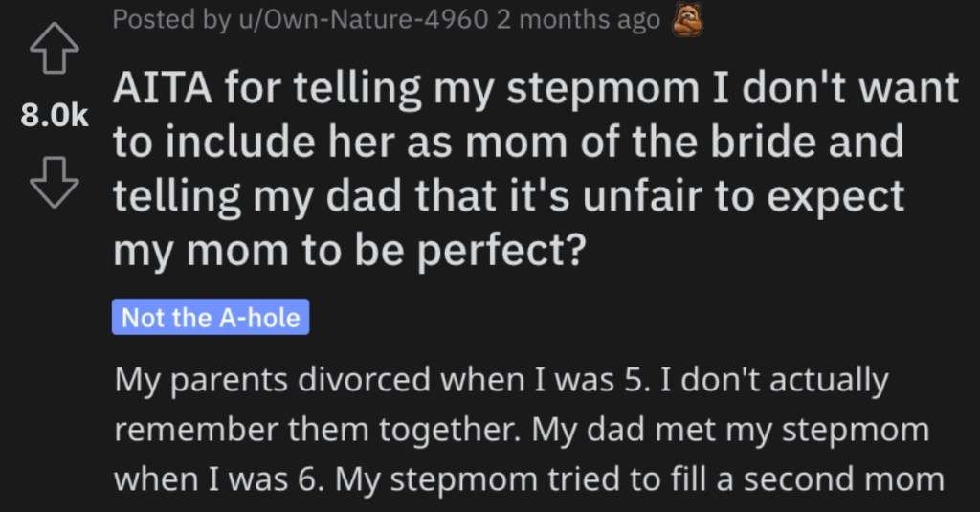Click the word AITA in the title
Image resolution: width=980 pixels, height=512 pixels.
[x=163, y=87]
